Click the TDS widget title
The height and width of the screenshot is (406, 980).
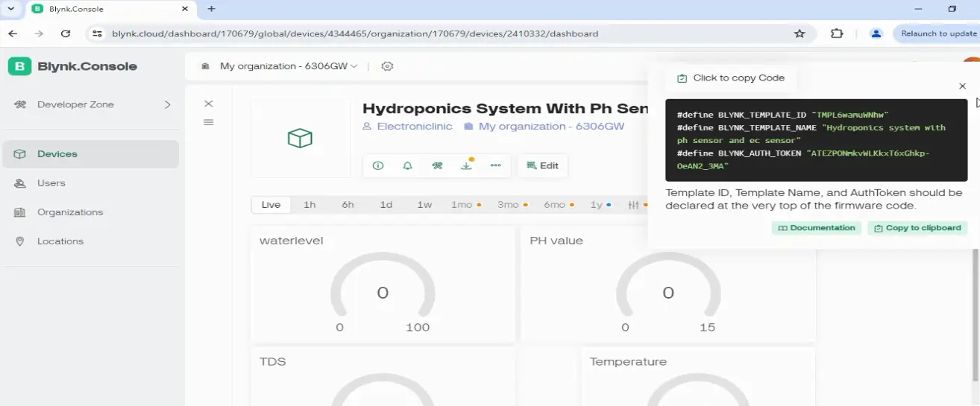273,362
